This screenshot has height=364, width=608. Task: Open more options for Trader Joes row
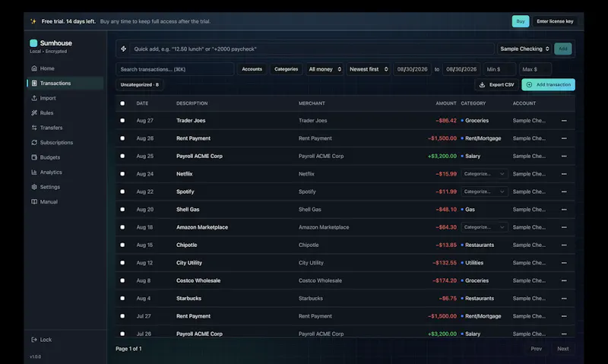click(564, 121)
